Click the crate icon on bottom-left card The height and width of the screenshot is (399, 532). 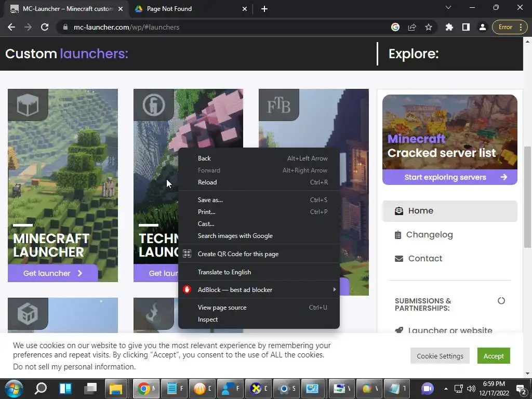(x=28, y=313)
